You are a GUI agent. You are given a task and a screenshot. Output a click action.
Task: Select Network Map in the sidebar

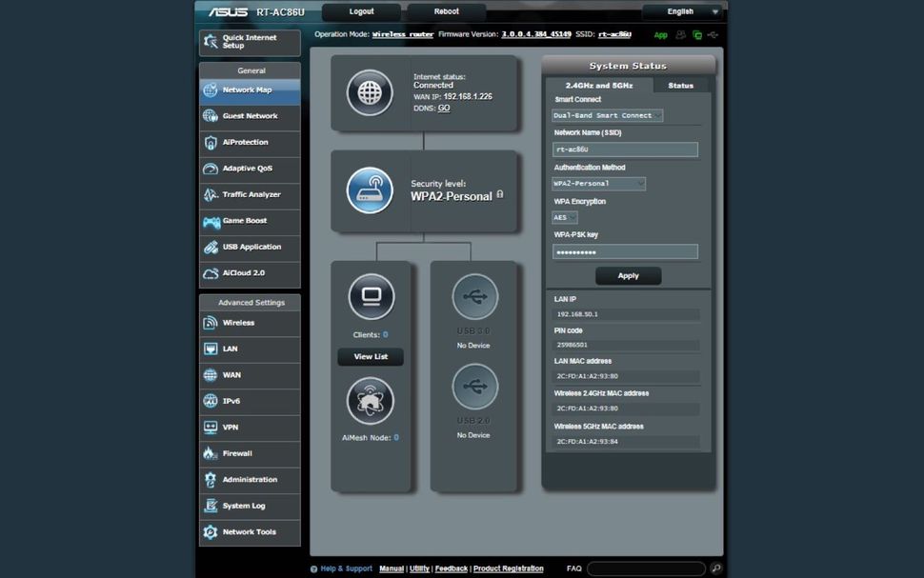pos(250,90)
